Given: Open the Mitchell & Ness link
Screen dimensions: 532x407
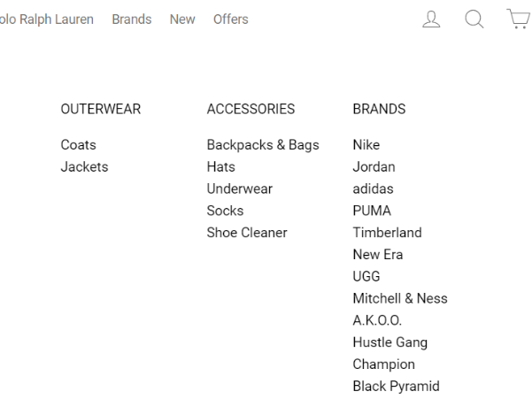Looking at the screenshot, I should 400,298.
